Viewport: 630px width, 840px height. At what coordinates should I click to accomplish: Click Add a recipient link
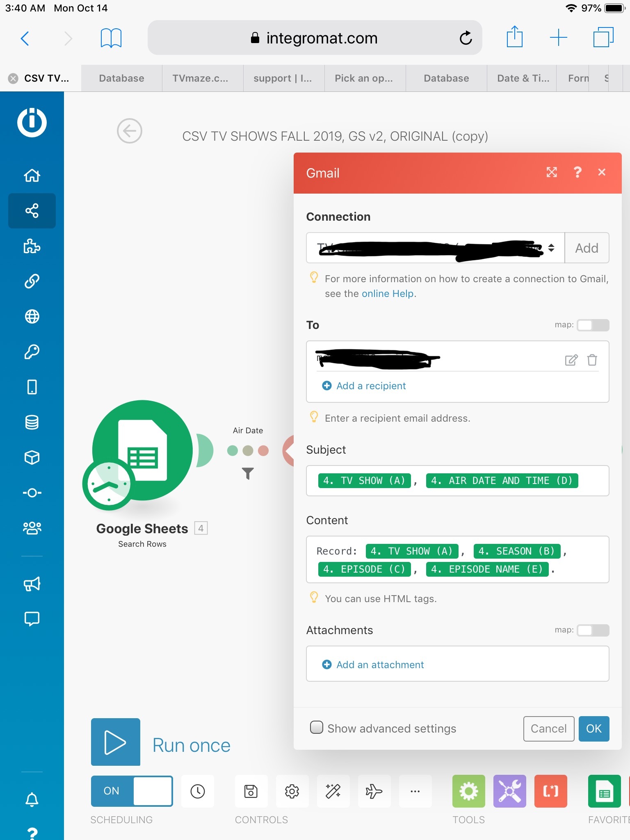[x=364, y=386]
